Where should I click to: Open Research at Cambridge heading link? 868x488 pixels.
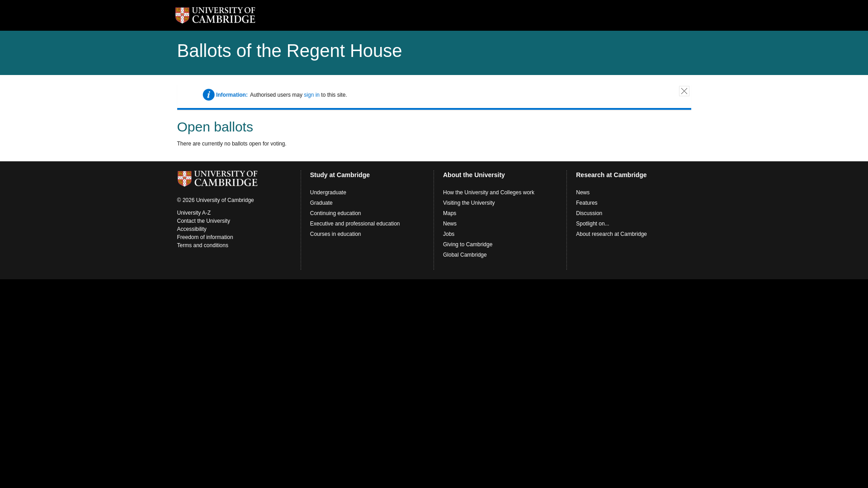tap(611, 175)
